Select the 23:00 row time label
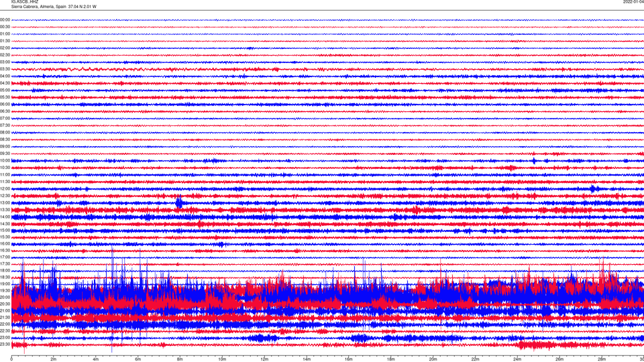The height and width of the screenshot is (362, 644). pyautogui.click(x=5, y=338)
